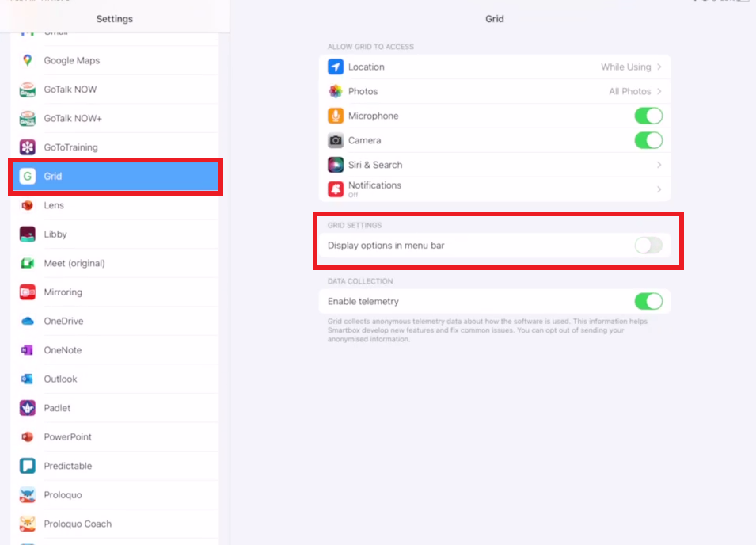Select the Predictable app icon

click(28, 466)
